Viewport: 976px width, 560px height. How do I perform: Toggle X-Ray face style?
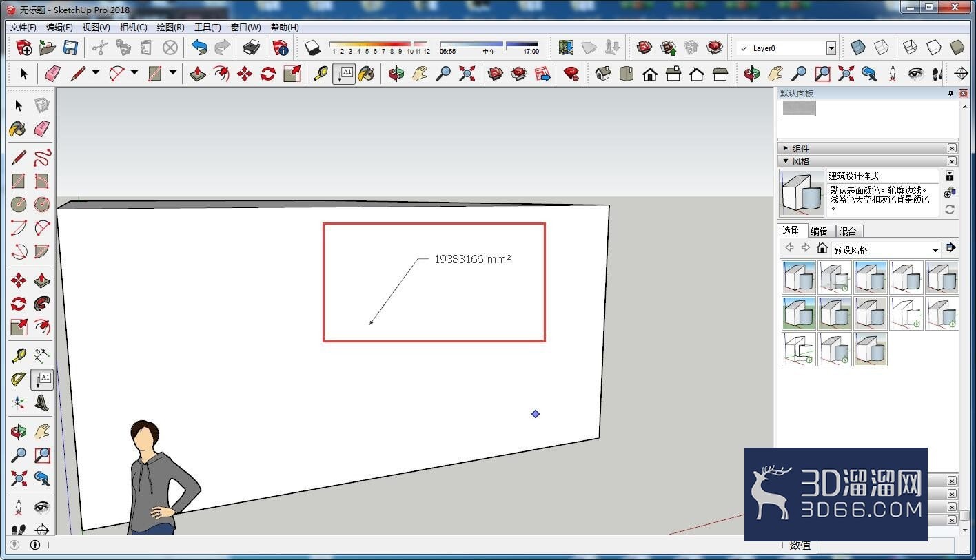click(x=857, y=48)
